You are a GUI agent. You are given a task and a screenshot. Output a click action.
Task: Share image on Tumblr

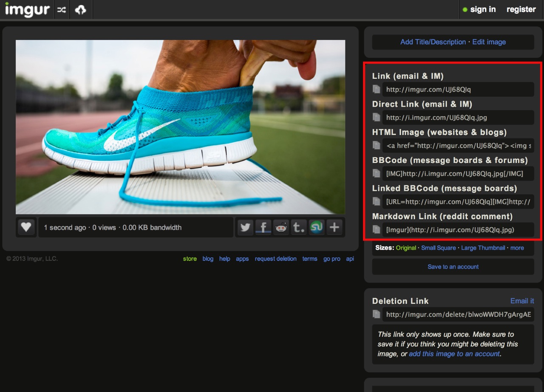(299, 227)
